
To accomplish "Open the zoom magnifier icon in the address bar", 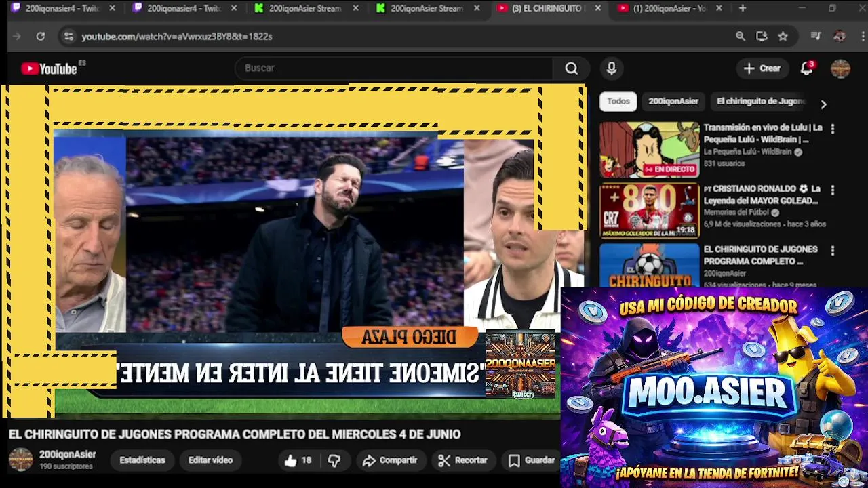I will (x=741, y=37).
